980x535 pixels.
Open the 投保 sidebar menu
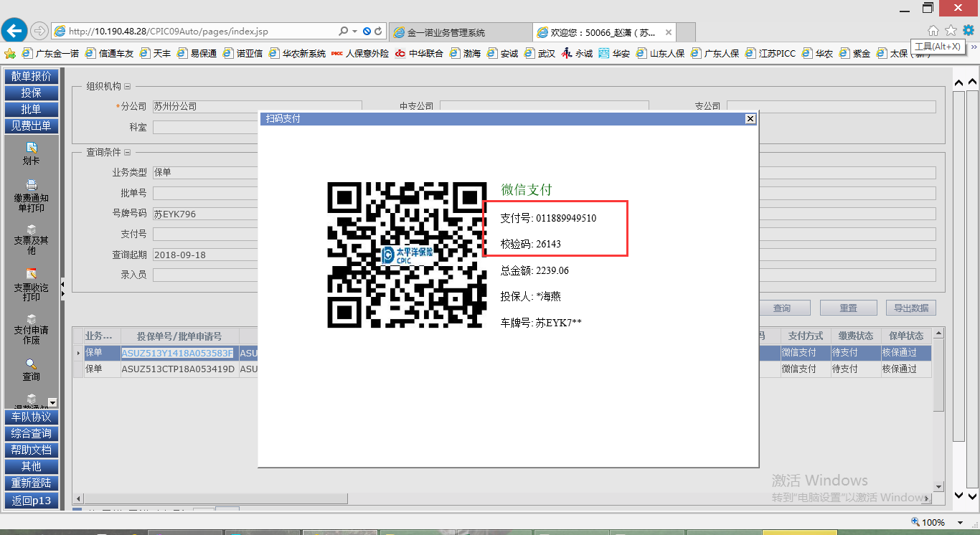coord(31,93)
